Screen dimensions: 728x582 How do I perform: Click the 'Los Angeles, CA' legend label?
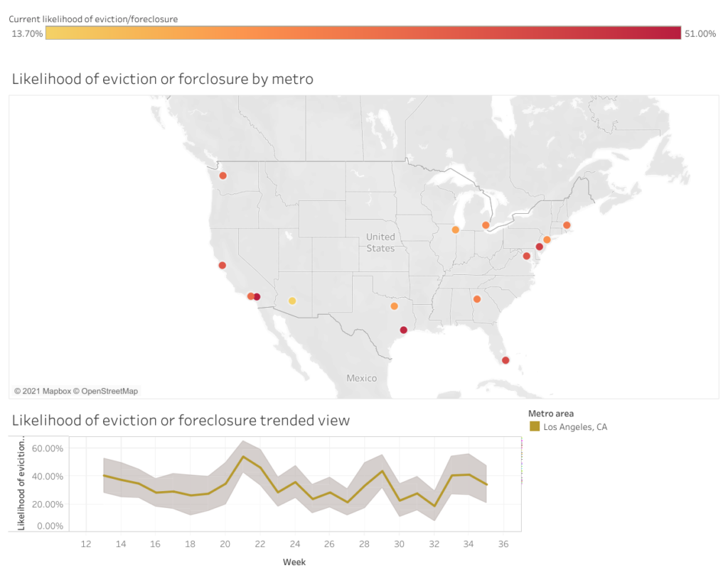click(575, 427)
